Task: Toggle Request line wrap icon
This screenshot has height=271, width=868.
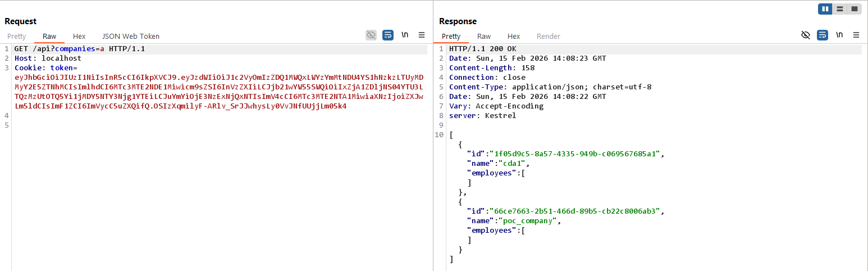Action: (x=388, y=35)
